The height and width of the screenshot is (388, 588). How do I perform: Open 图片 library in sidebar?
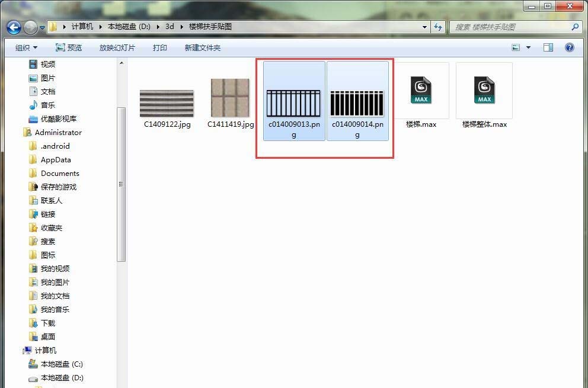[x=42, y=78]
